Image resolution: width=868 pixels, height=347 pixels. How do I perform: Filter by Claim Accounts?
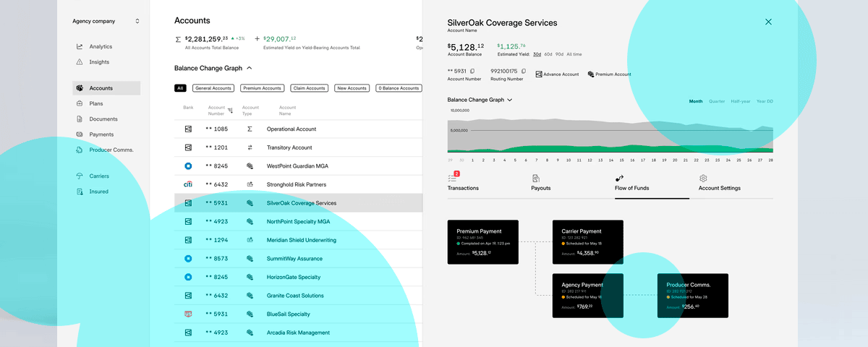309,88
